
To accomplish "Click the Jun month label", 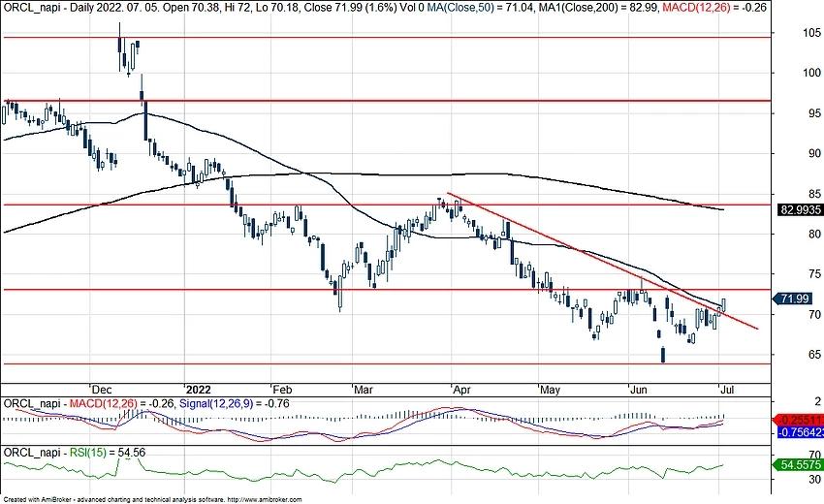I will click(639, 390).
